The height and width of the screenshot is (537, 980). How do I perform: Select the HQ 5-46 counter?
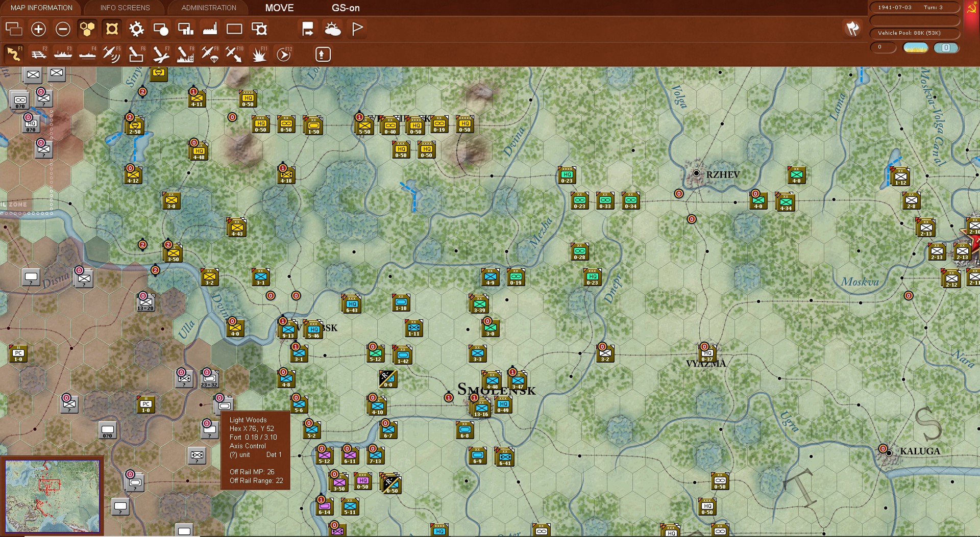[x=313, y=330]
